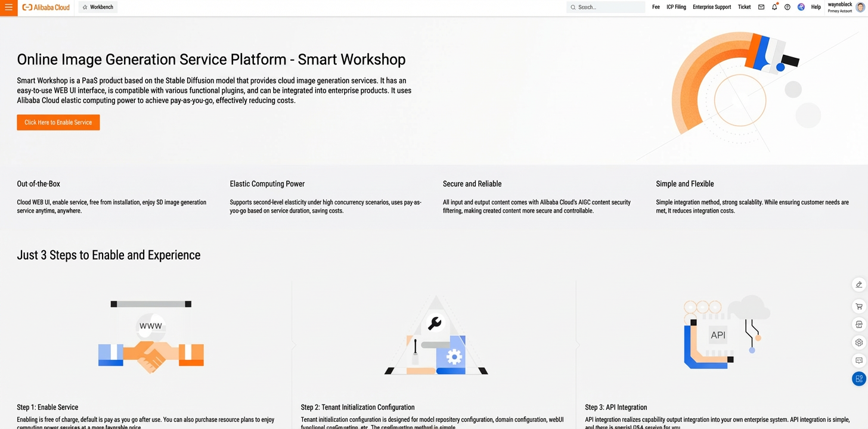868x429 pixels.
Task: Click the hexagon badge floating icon
Action: tap(859, 343)
